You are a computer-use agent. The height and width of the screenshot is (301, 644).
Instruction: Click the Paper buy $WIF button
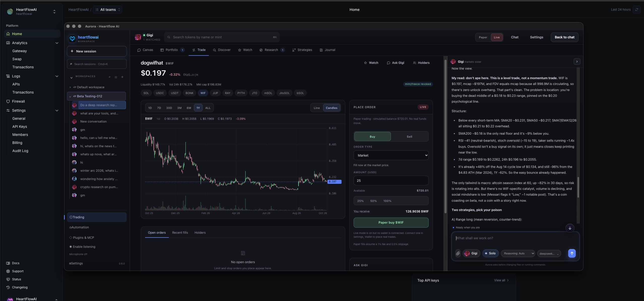point(391,223)
